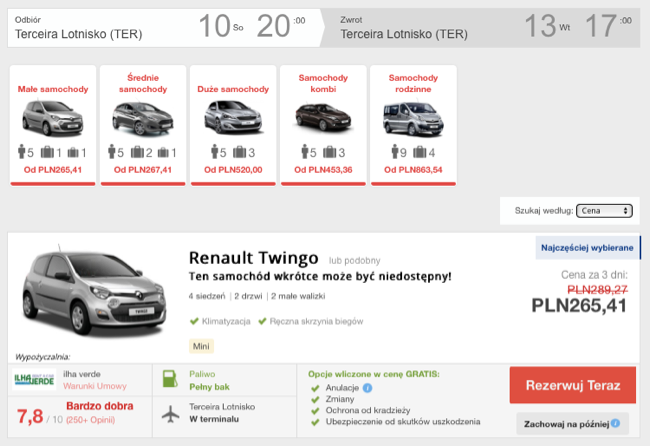Image resolution: width=650 pixels, height=446 pixels.
Task: Open the Warunki Umowy link
Action: (x=85, y=384)
